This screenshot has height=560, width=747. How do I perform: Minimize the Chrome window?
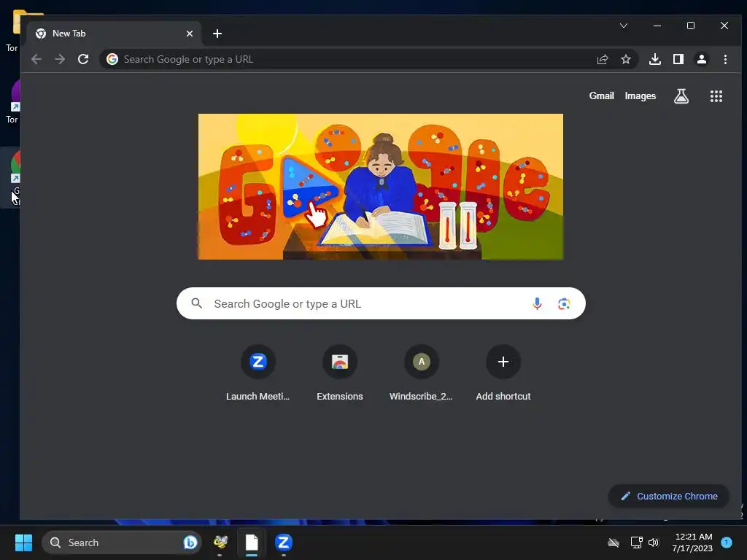tap(657, 26)
